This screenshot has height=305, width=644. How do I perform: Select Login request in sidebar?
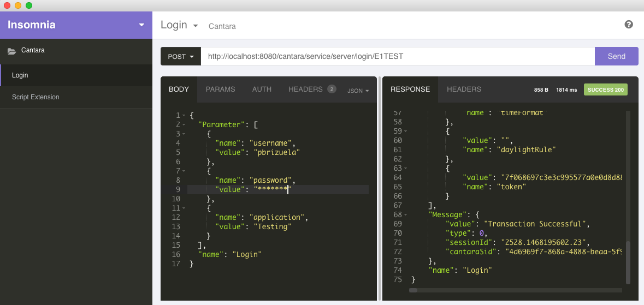pyautogui.click(x=20, y=75)
